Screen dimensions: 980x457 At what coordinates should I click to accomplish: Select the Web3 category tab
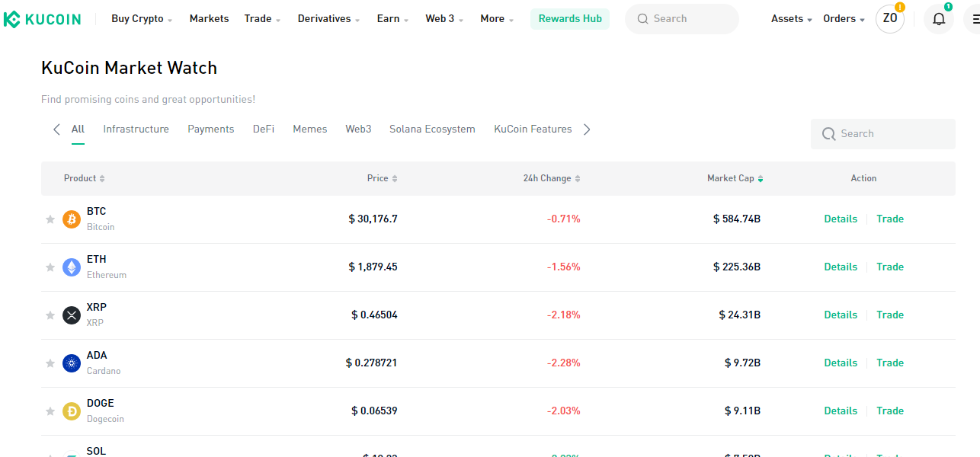point(358,129)
